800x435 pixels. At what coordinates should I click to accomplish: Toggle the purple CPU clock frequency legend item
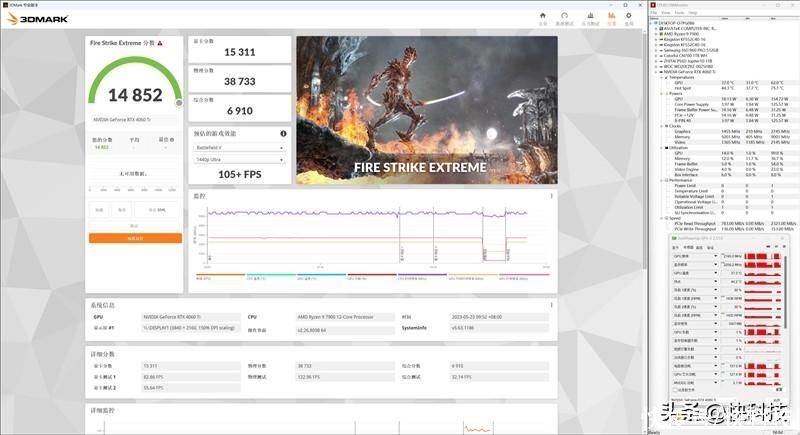click(x=422, y=277)
